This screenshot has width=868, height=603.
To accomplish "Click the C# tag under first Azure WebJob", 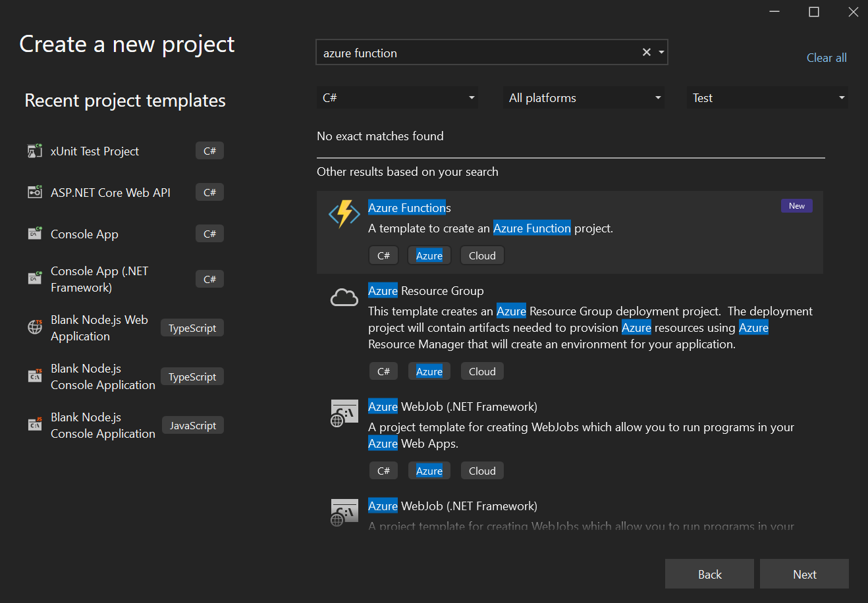I will coord(383,471).
